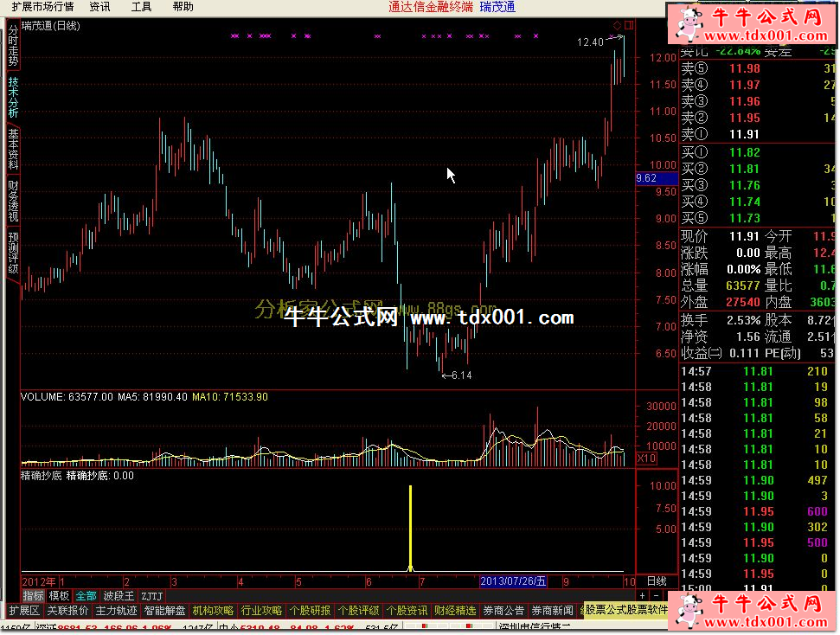Viewport: 840px width, 635px height.
Task: Click the red diamond icon above the chart
Action: click(617, 25)
